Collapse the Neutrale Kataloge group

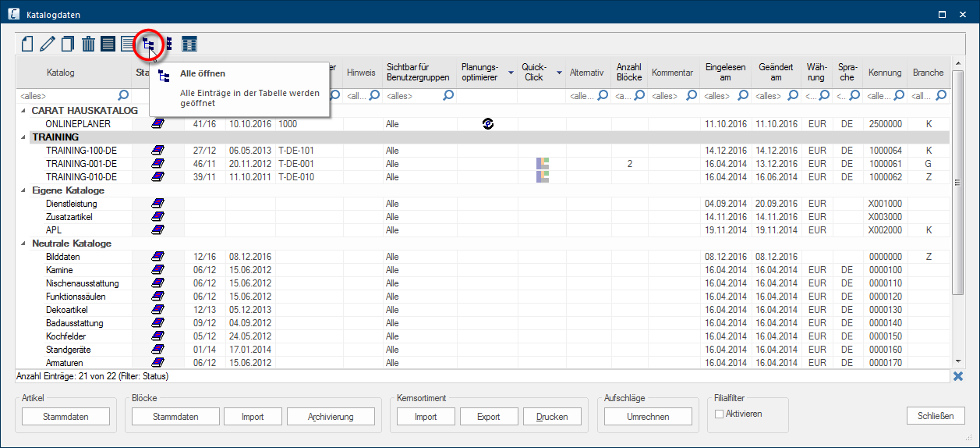pyautogui.click(x=24, y=244)
